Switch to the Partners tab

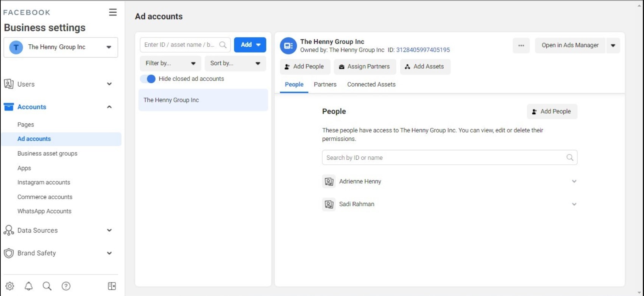coord(325,84)
